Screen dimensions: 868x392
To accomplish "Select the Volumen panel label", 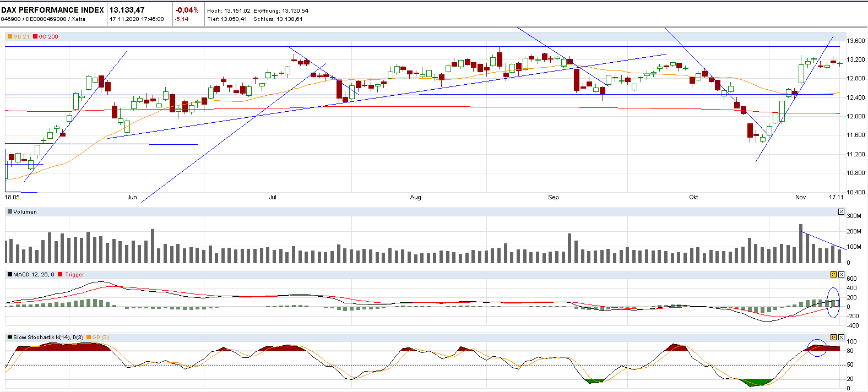I will [x=25, y=212].
